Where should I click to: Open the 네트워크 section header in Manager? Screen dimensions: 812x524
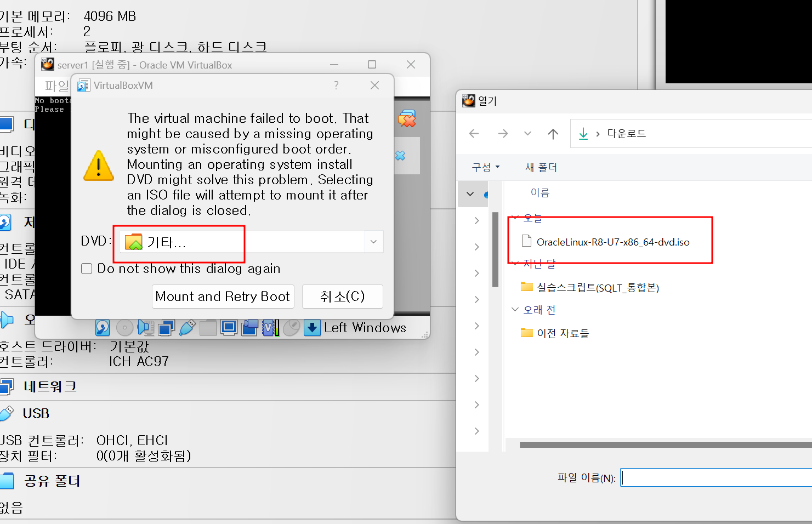tap(50, 387)
